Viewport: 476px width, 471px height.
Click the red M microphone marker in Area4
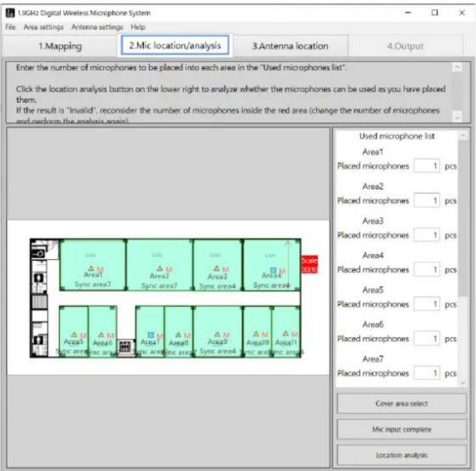point(283,271)
